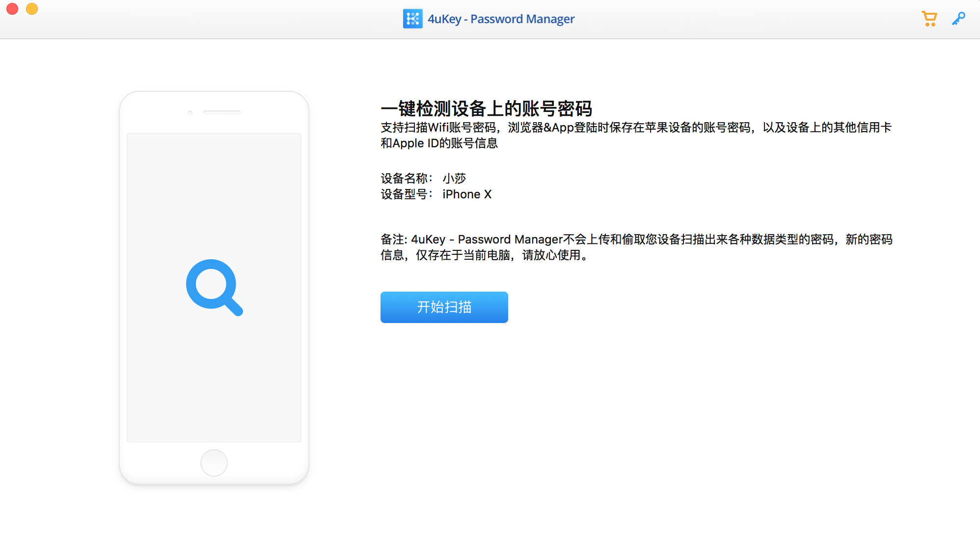Viewport: 980px width, 541px height.
Task: Open the shopping cart purchase icon
Action: 929,19
